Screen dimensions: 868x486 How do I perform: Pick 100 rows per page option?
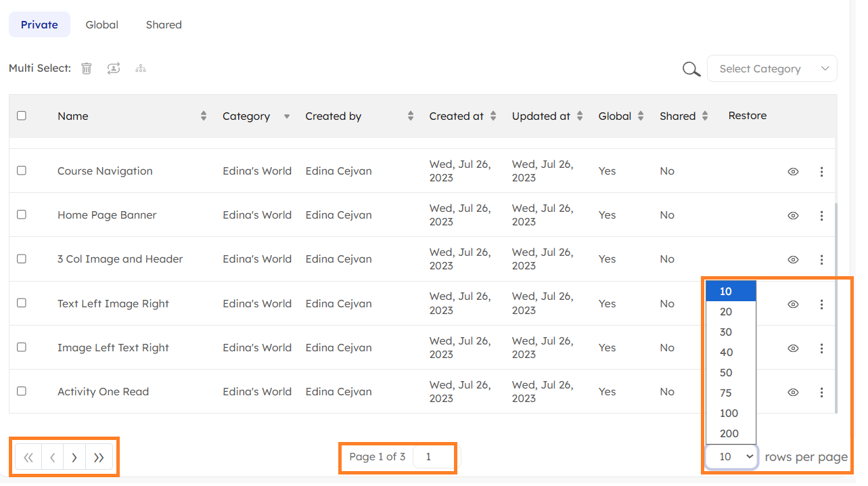pos(729,414)
